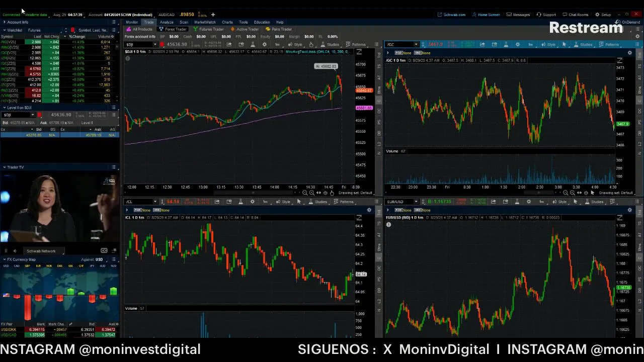Open Studies on /CL chart
The height and width of the screenshot is (362, 644).
click(x=318, y=202)
